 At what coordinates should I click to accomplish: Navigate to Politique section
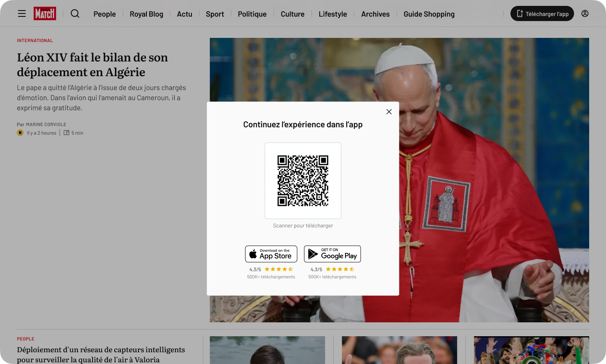click(252, 14)
